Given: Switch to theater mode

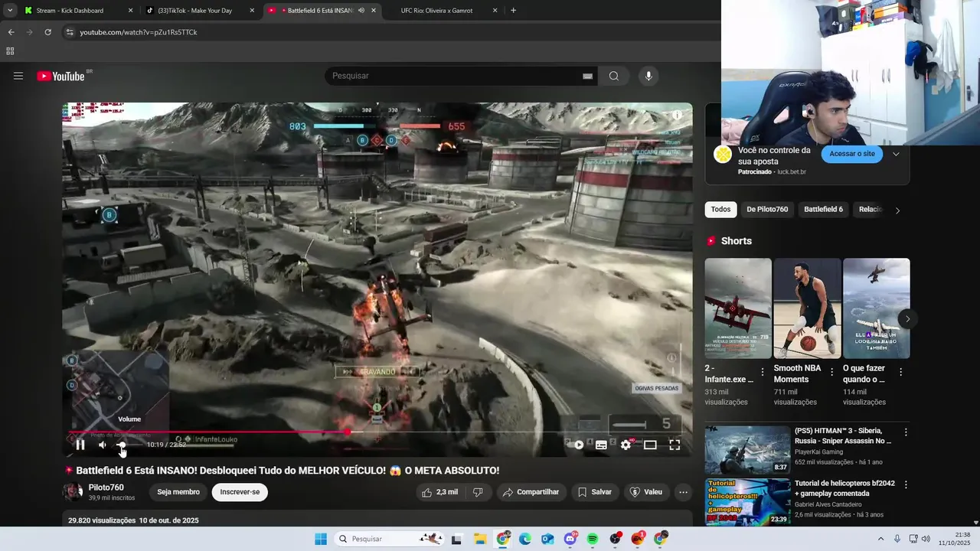Looking at the screenshot, I should [x=650, y=445].
